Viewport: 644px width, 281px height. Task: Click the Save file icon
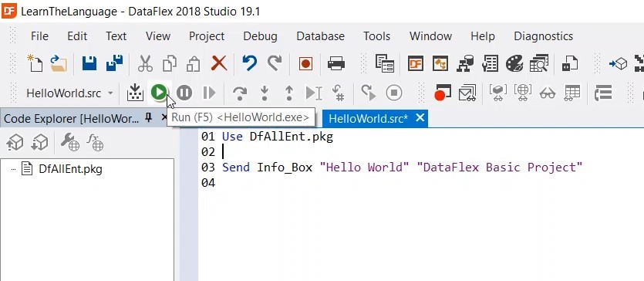(x=89, y=63)
